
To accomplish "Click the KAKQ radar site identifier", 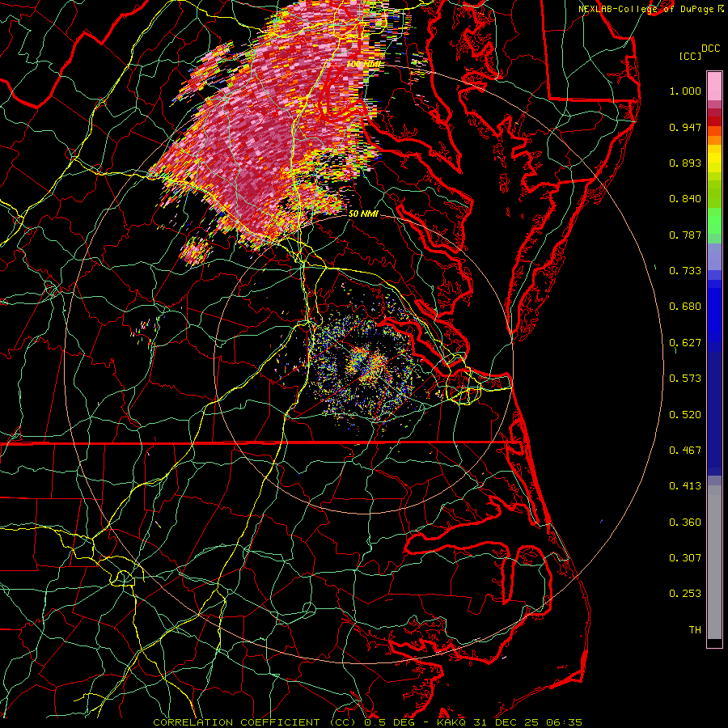I will pos(451,722).
